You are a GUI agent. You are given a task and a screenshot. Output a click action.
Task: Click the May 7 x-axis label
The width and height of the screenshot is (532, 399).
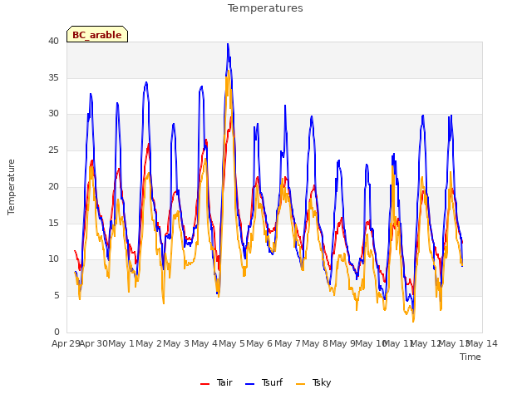288,343
